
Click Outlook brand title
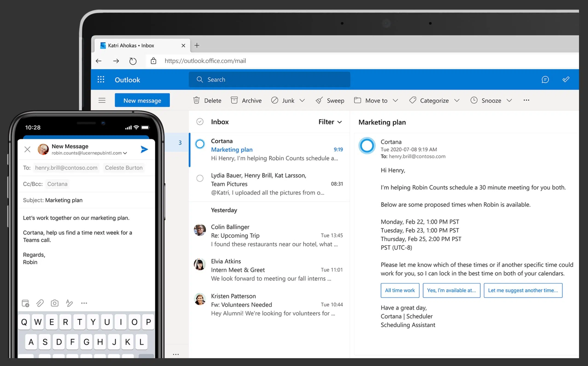tap(127, 80)
